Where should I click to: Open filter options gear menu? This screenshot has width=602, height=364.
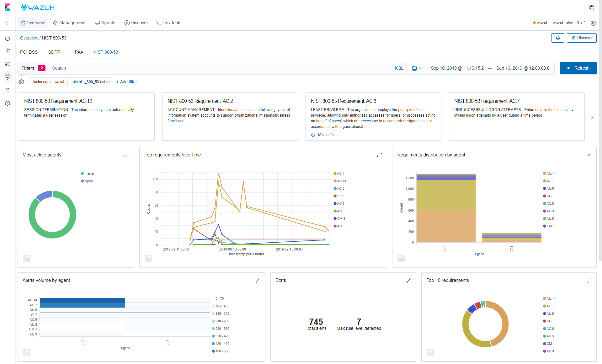(x=21, y=82)
